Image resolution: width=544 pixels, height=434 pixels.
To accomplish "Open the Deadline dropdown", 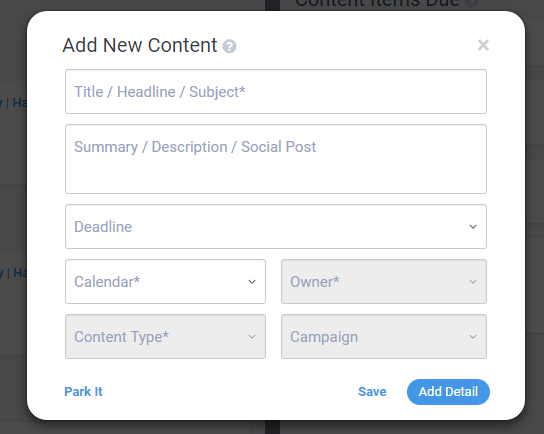I will tap(276, 227).
